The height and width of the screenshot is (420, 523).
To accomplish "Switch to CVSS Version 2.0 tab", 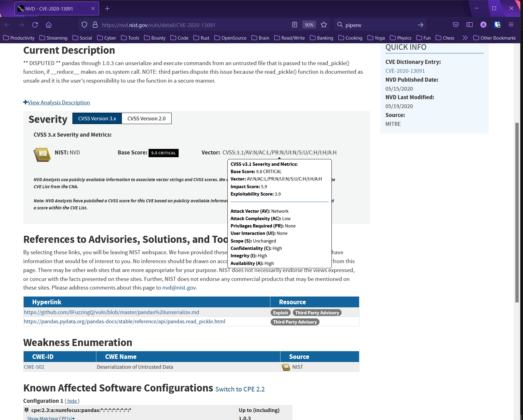I will [146, 119].
